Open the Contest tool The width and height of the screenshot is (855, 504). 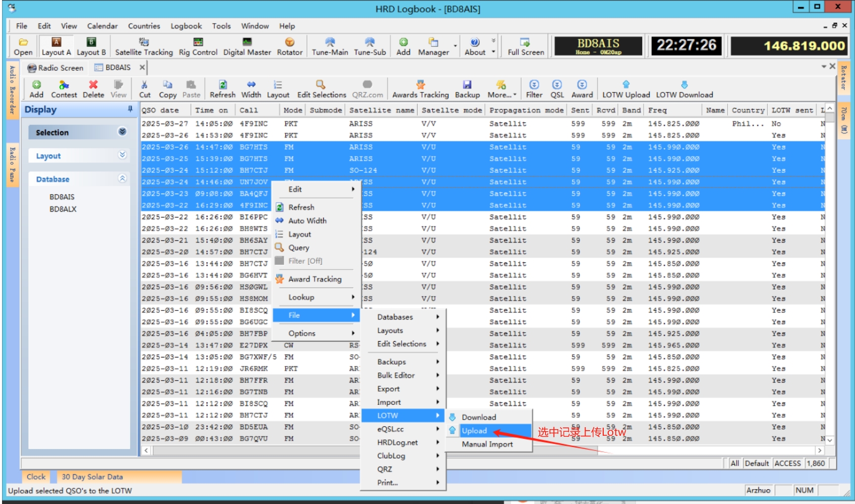click(64, 89)
